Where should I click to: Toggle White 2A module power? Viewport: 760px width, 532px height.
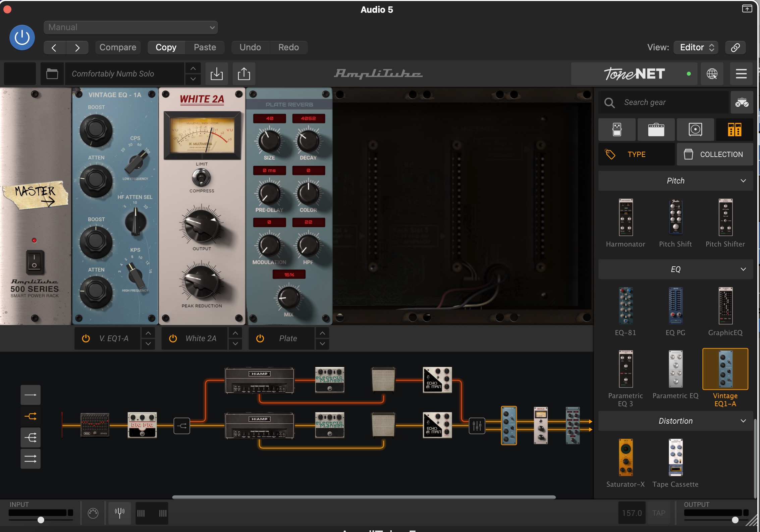(173, 338)
